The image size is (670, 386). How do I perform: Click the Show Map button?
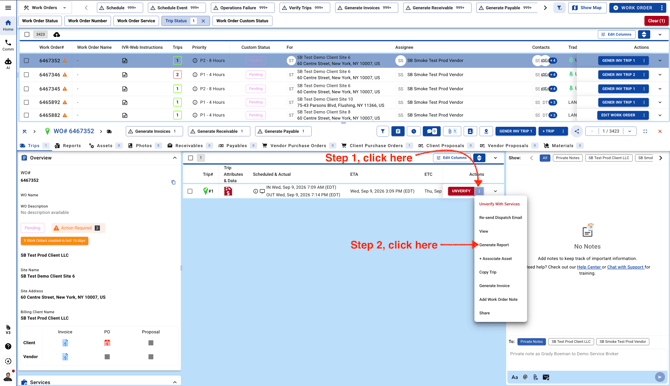(587, 8)
